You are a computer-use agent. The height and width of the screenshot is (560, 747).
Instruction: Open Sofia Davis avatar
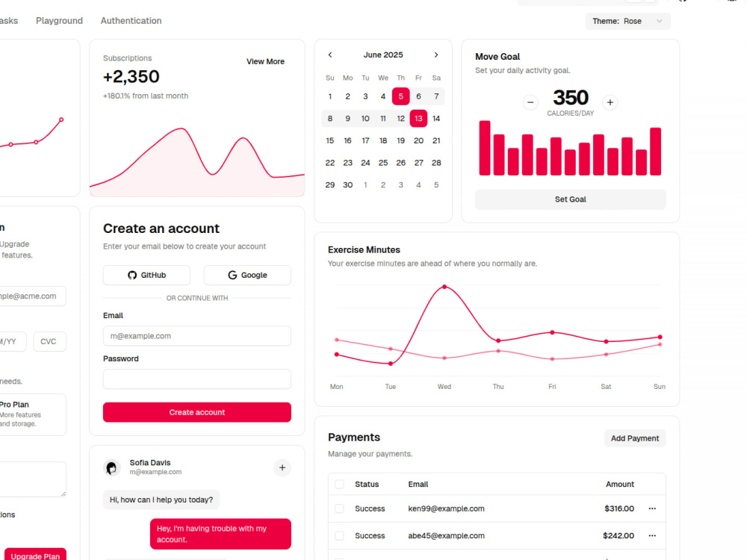(112, 467)
